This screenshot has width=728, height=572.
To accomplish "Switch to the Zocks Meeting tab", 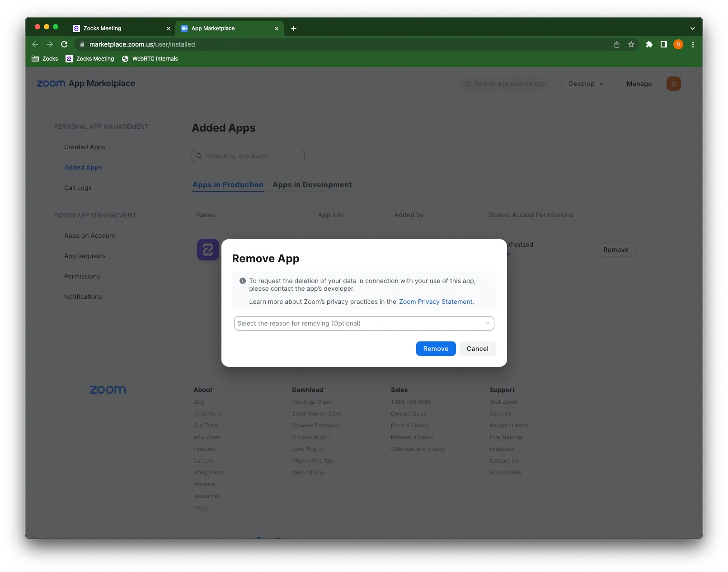I will tap(121, 28).
